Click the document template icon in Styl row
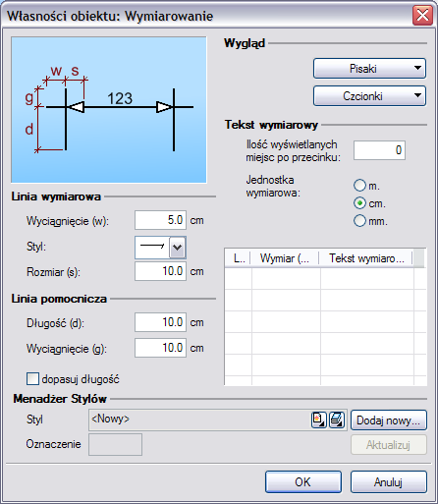 pyautogui.click(x=318, y=420)
